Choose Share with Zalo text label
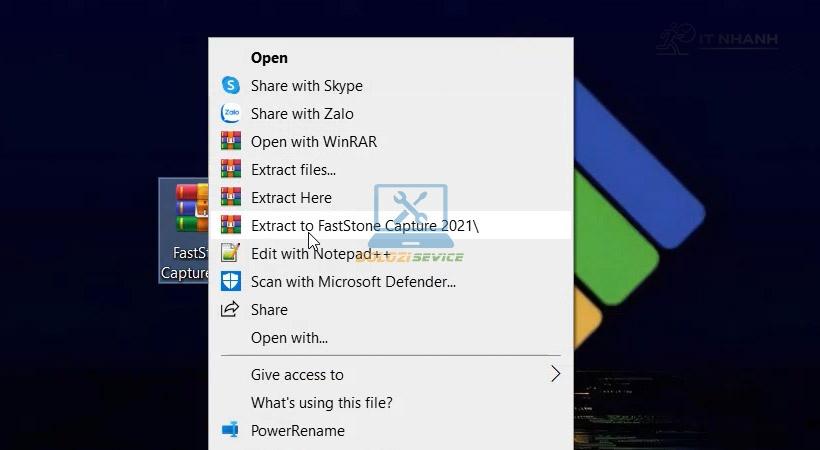Image resolution: width=820 pixels, height=450 pixels. coord(302,114)
